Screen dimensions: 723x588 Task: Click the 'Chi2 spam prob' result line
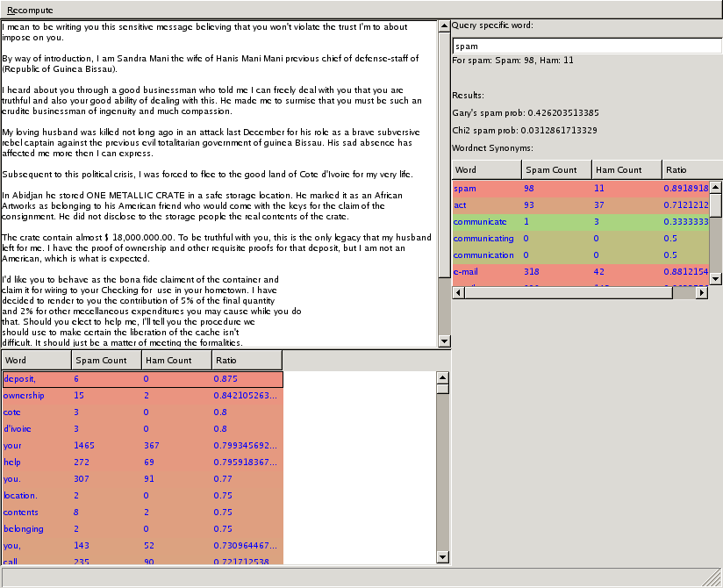(525, 131)
